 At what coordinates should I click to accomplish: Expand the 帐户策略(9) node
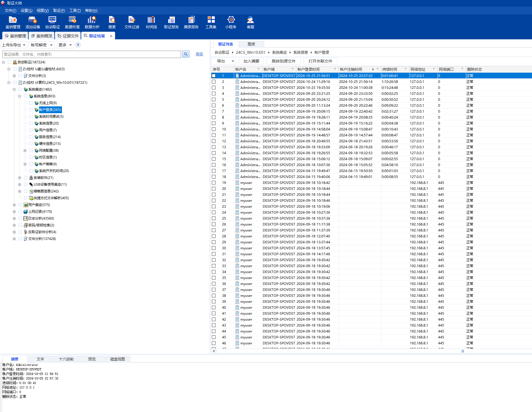25,164
